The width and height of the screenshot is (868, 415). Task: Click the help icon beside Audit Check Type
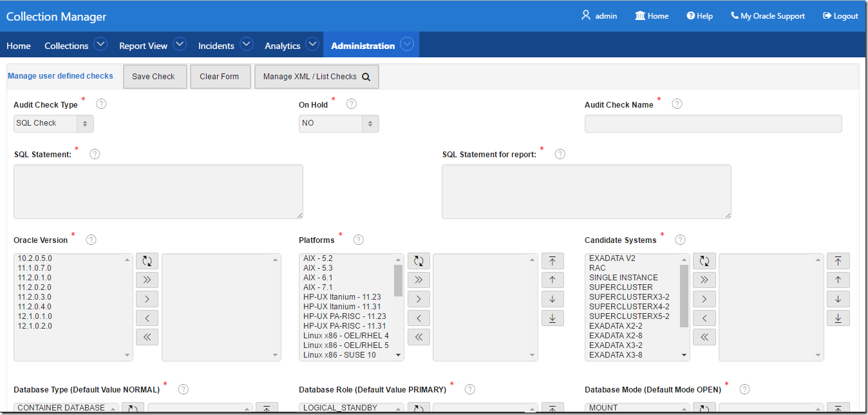101,104
